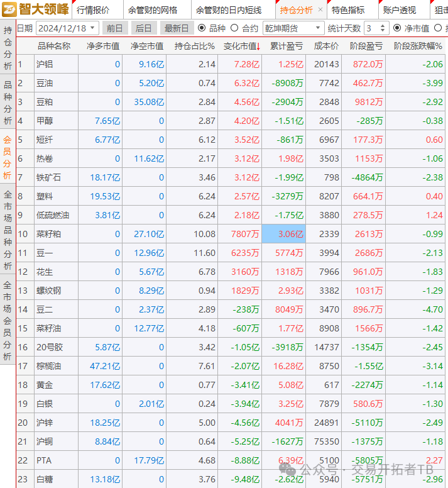Sort by 成本价 column header

326,46
